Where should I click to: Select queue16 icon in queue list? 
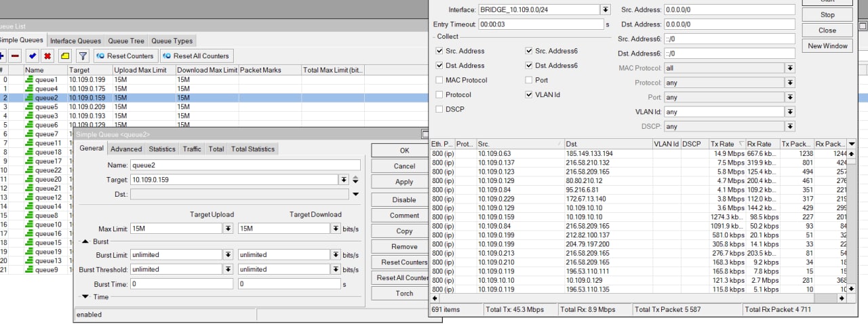(x=29, y=234)
